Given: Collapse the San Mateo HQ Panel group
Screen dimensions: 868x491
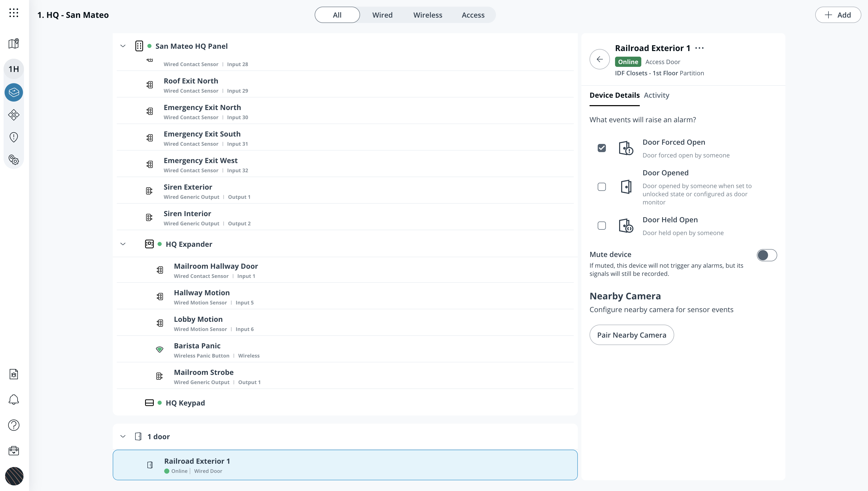Looking at the screenshot, I should [123, 46].
